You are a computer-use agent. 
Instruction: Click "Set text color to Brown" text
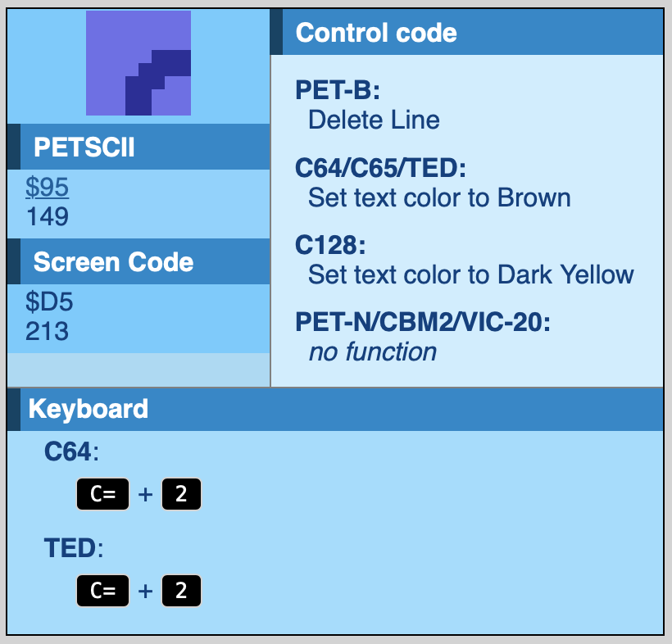pyautogui.click(x=439, y=197)
